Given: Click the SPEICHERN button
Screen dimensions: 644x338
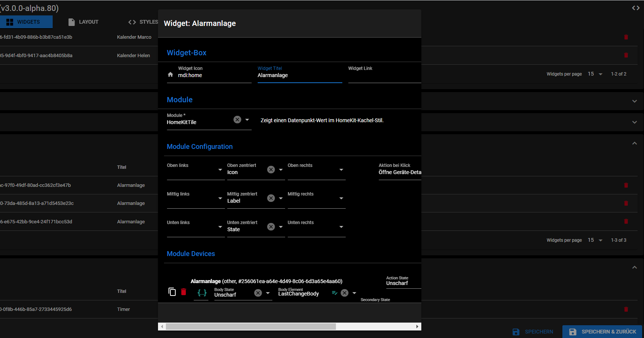Looking at the screenshot, I should click(x=533, y=332).
